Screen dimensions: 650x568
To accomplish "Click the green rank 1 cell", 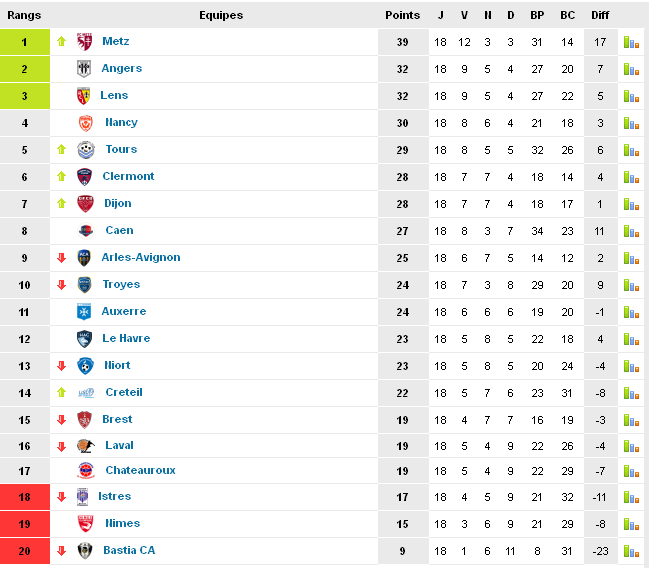I will 24,42.
